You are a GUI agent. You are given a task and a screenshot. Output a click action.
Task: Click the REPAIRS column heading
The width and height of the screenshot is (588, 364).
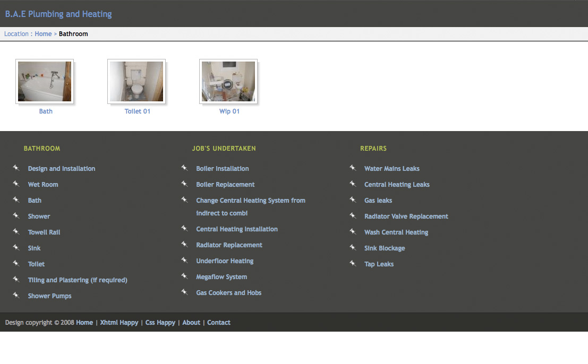pyautogui.click(x=373, y=148)
